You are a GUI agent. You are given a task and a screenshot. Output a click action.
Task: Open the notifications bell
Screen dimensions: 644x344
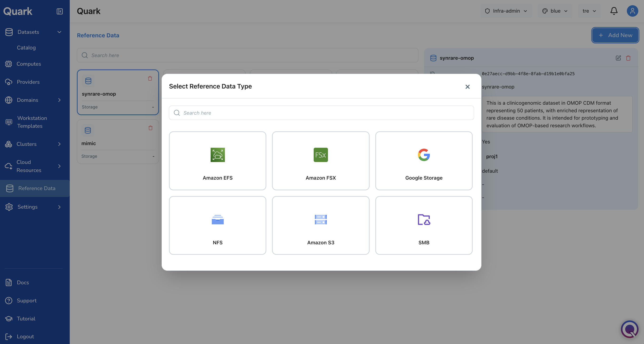coord(614,11)
